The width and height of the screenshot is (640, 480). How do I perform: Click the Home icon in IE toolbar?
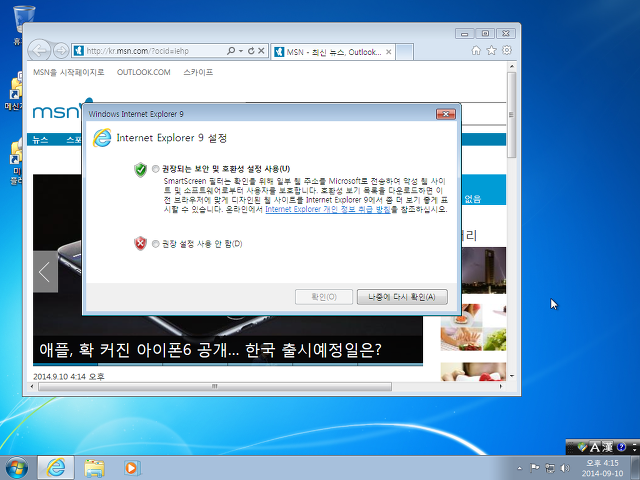pyautogui.click(x=476, y=50)
